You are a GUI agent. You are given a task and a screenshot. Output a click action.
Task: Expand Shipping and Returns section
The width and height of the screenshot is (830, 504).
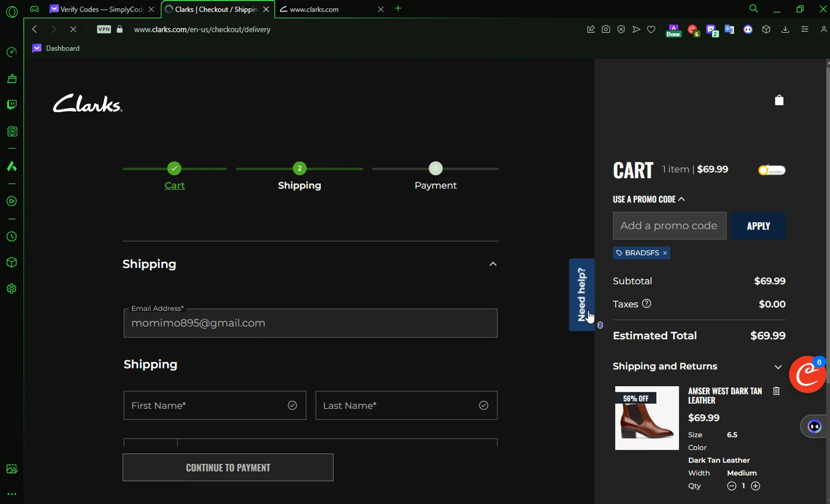778,367
